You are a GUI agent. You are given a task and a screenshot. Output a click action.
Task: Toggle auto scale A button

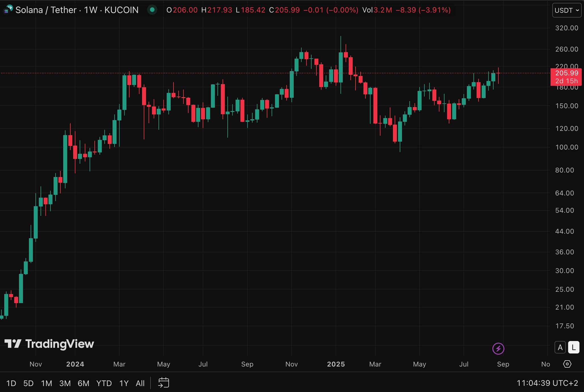click(560, 347)
